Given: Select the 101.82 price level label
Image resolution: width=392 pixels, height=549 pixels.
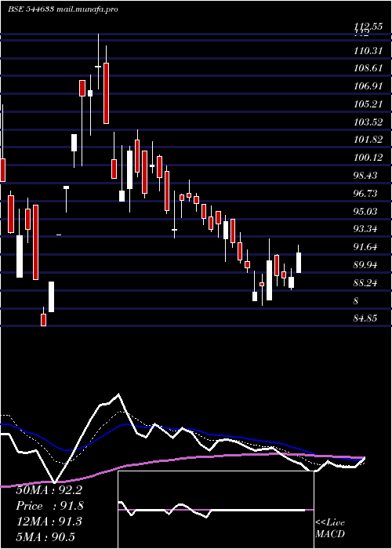Looking at the screenshot, I should coord(368,140).
